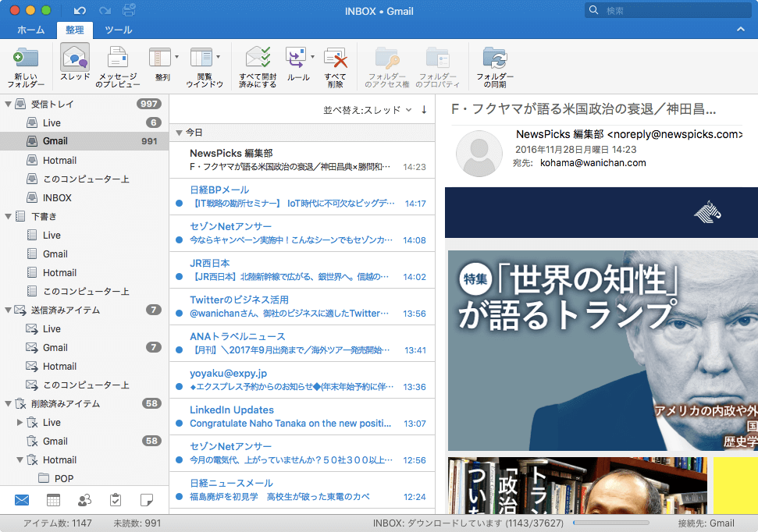The width and height of the screenshot is (758, 532).
Task: Toggle the Thread (スレッド) view button
Action: (x=75, y=59)
